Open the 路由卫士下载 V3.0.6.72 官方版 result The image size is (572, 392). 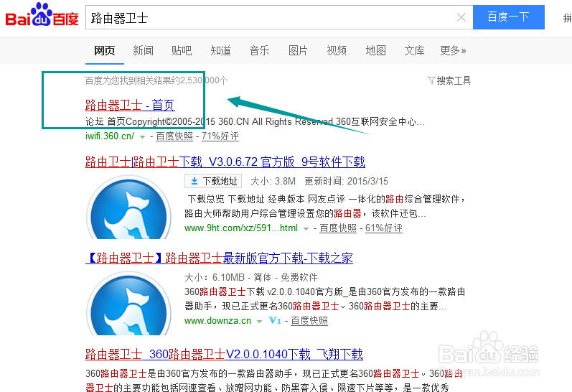225,162
